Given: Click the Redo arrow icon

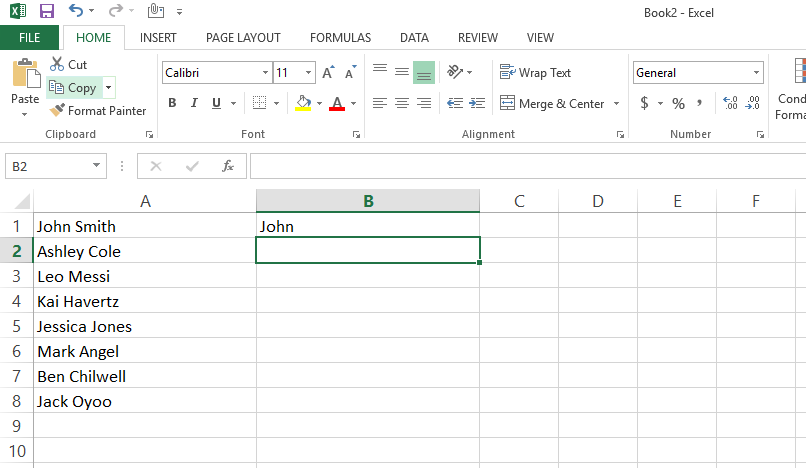Looking at the screenshot, I should [x=116, y=10].
